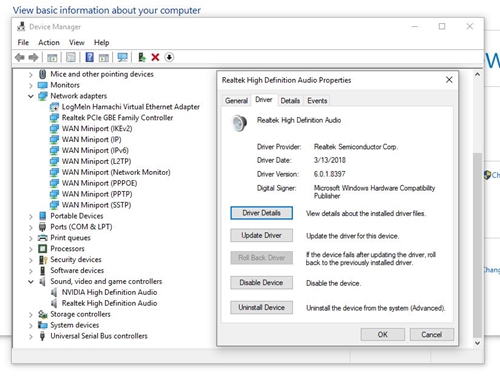Click the Portable Devices category icon

[x=43, y=216]
